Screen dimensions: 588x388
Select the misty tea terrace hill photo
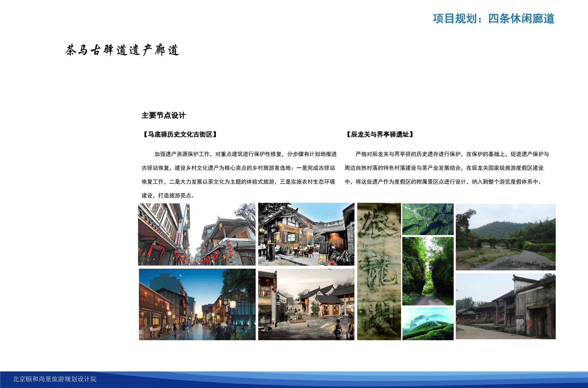(428, 324)
